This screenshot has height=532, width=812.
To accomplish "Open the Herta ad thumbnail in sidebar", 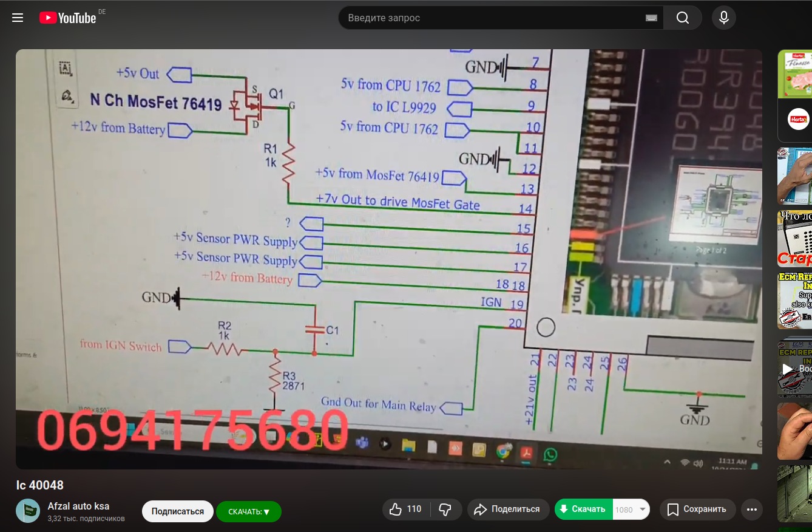I will click(x=795, y=95).
